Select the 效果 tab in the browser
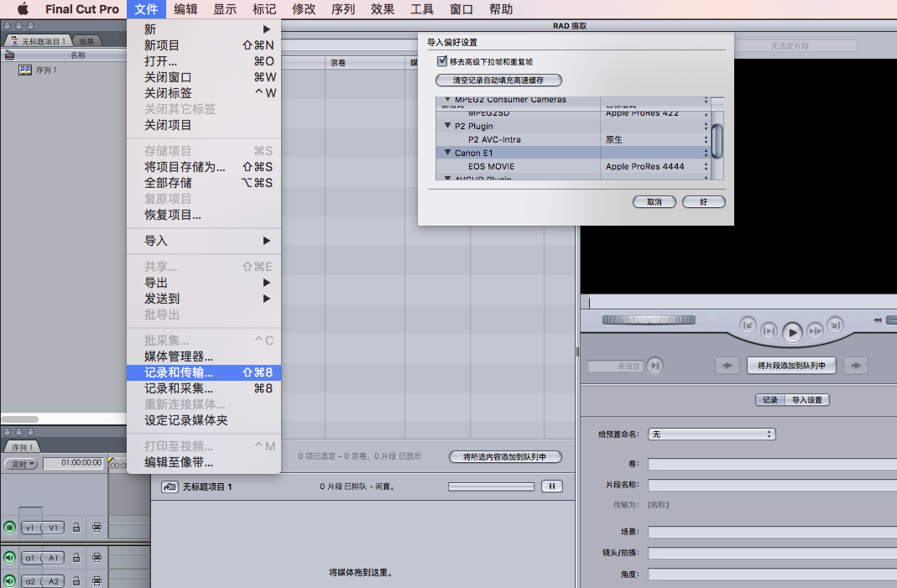Viewport: 897px width, 588px height. click(87, 41)
